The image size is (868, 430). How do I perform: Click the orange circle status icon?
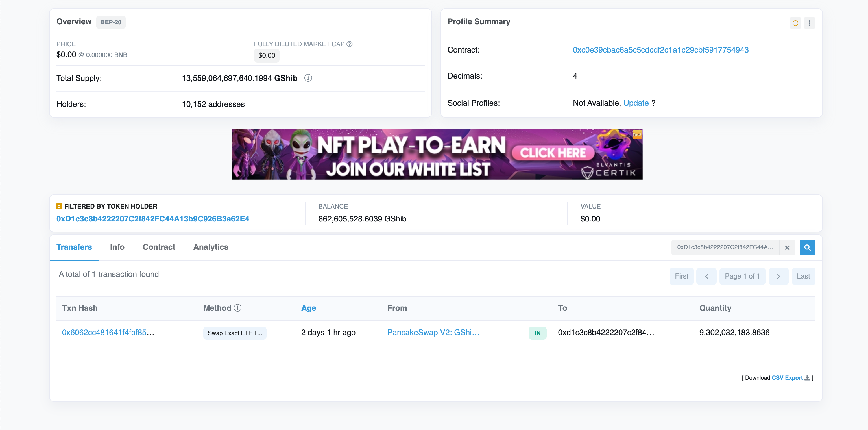pyautogui.click(x=795, y=23)
